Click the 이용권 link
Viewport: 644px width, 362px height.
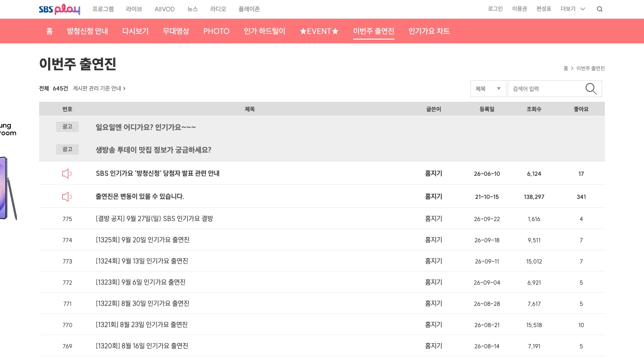(x=520, y=9)
